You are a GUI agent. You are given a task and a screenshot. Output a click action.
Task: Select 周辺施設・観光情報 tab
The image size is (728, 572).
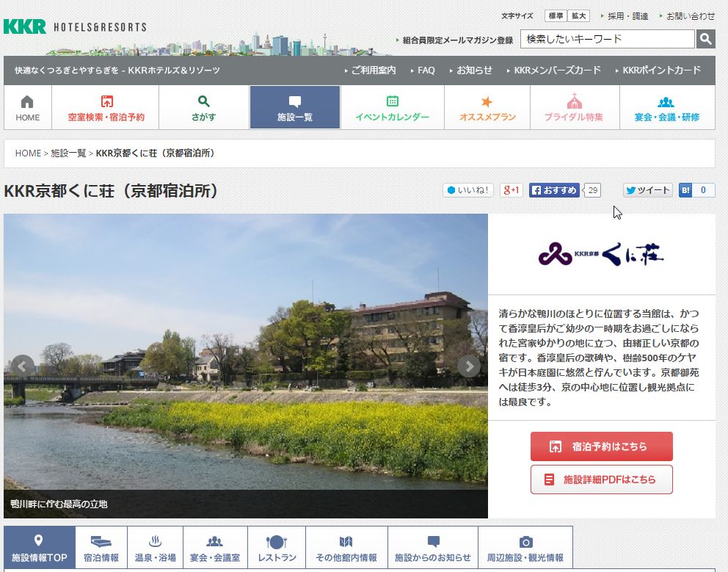coord(525,548)
